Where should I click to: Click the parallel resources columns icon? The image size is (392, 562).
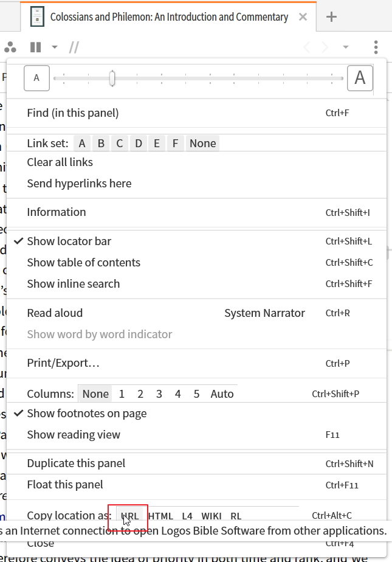36,47
